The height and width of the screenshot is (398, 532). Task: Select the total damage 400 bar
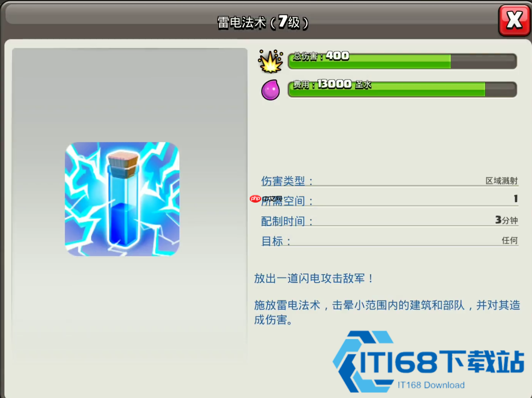tap(402, 61)
